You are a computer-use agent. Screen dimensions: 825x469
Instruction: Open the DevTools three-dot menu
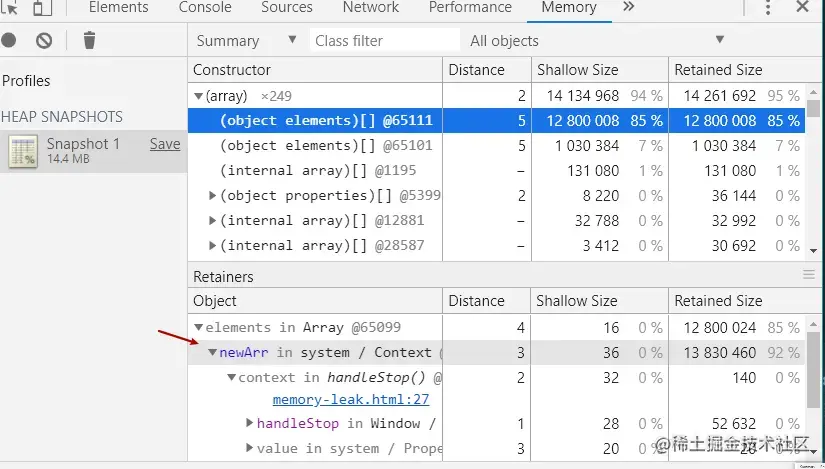click(768, 7)
